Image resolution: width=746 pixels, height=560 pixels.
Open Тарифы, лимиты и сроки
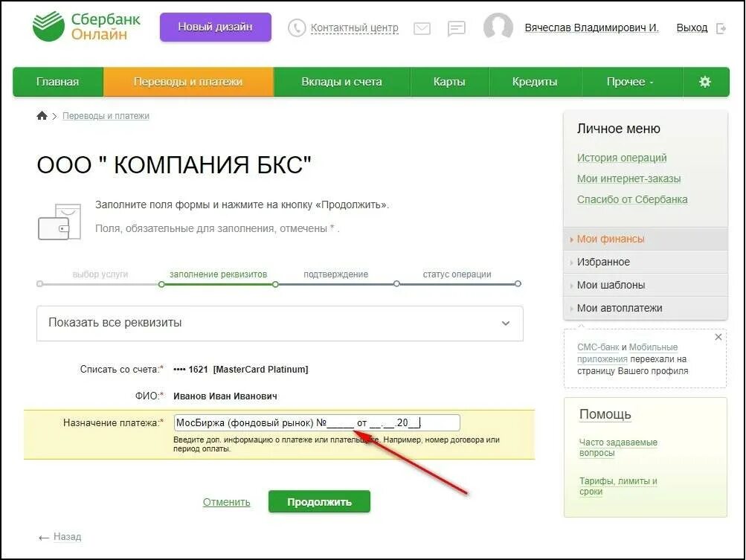[x=617, y=486]
